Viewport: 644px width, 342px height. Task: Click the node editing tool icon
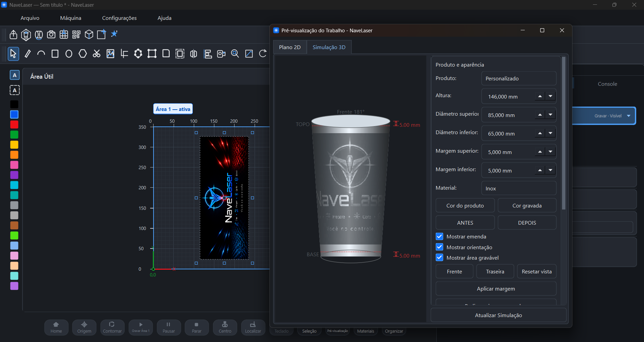point(138,54)
